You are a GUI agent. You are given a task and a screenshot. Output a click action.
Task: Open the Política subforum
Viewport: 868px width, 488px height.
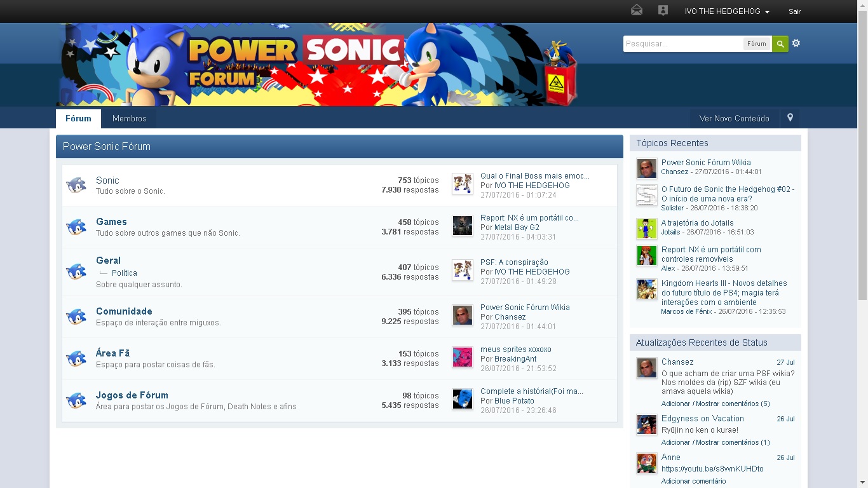pyautogui.click(x=125, y=273)
